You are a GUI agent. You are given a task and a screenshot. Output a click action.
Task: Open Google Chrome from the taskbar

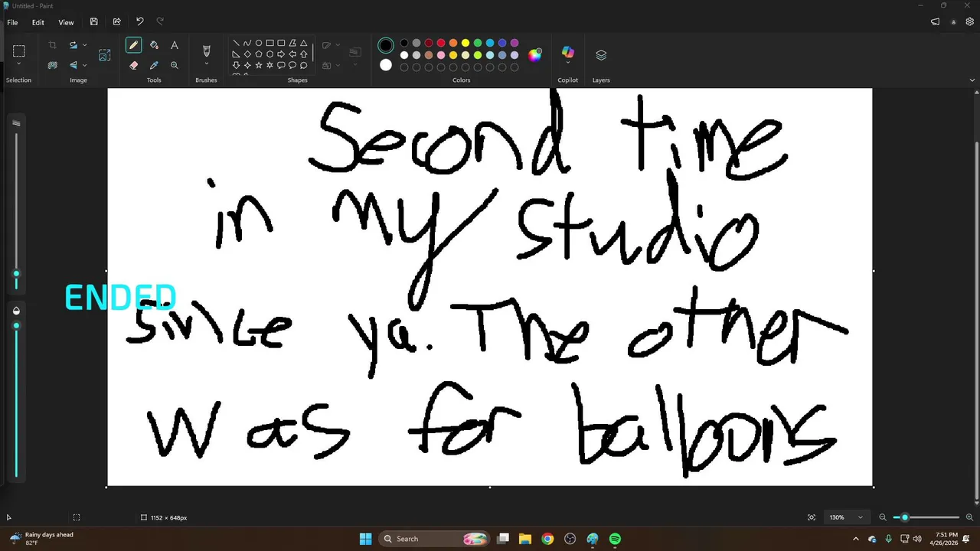pos(547,539)
